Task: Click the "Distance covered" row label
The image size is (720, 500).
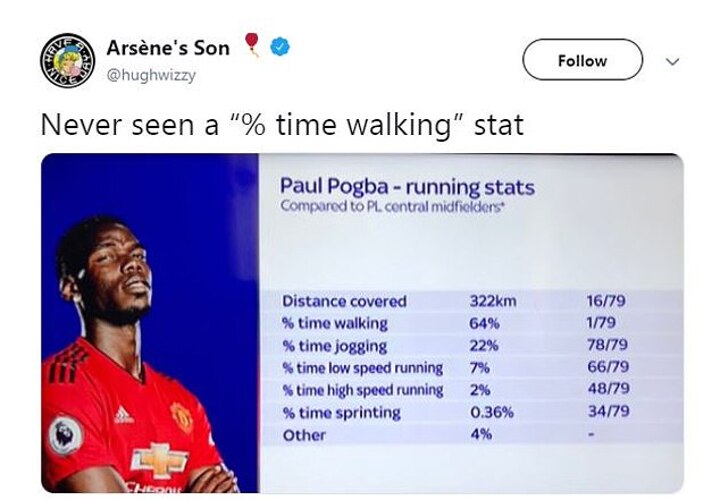Action: [344, 301]
